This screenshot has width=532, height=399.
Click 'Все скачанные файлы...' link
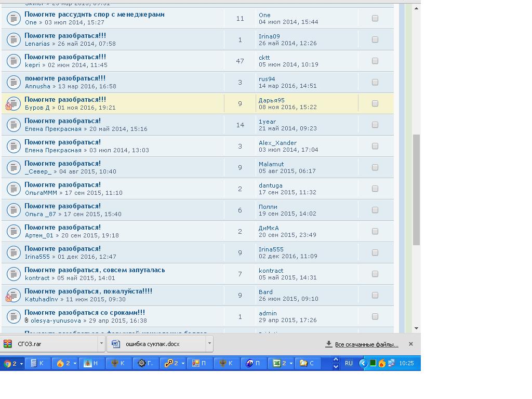(x=366, y=344)
